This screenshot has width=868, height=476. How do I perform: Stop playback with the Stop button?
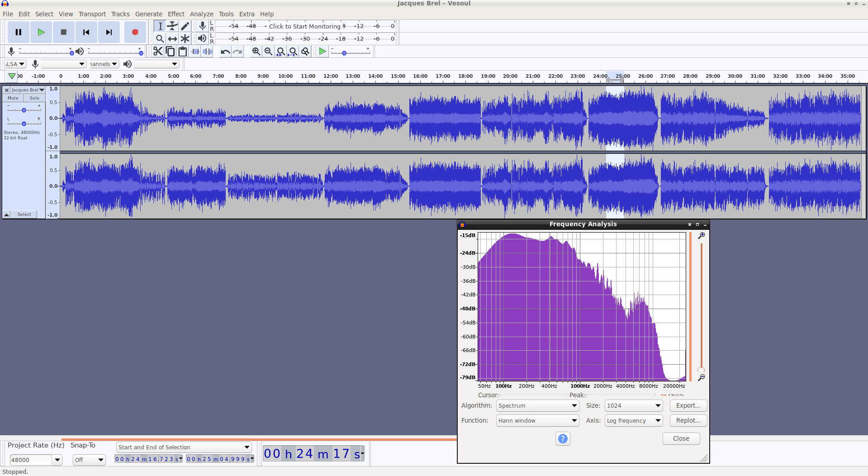pyautogui.click(x=64, y=32)
